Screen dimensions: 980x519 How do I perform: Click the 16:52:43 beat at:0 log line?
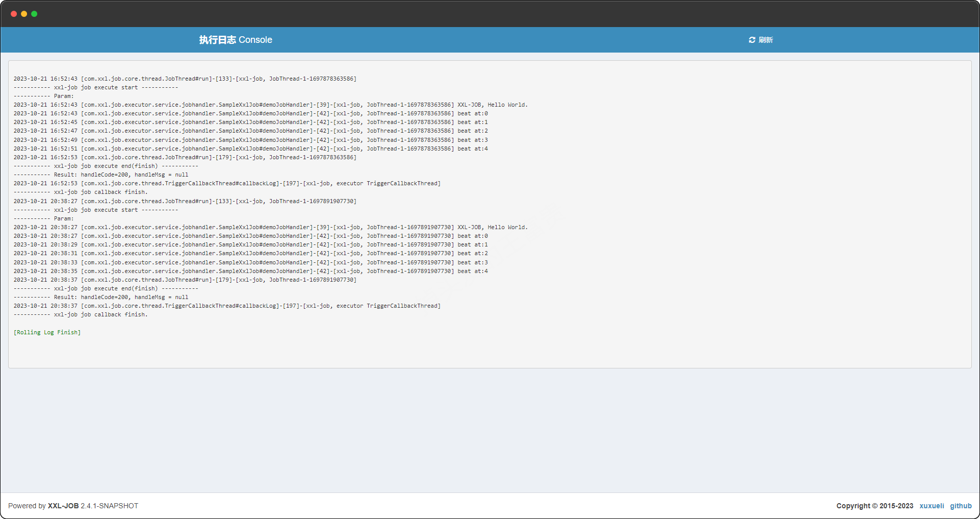[x=251, y=113]
